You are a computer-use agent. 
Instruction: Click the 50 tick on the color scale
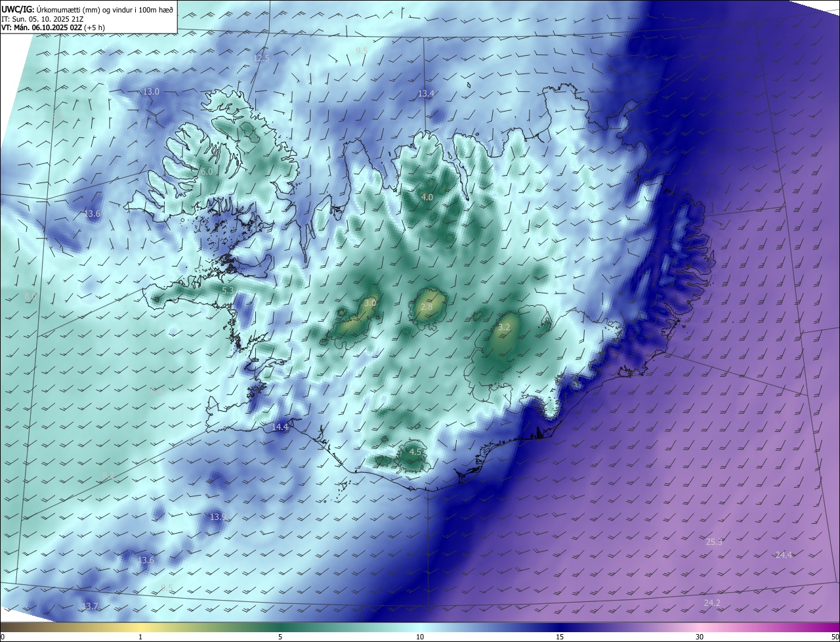835,637
